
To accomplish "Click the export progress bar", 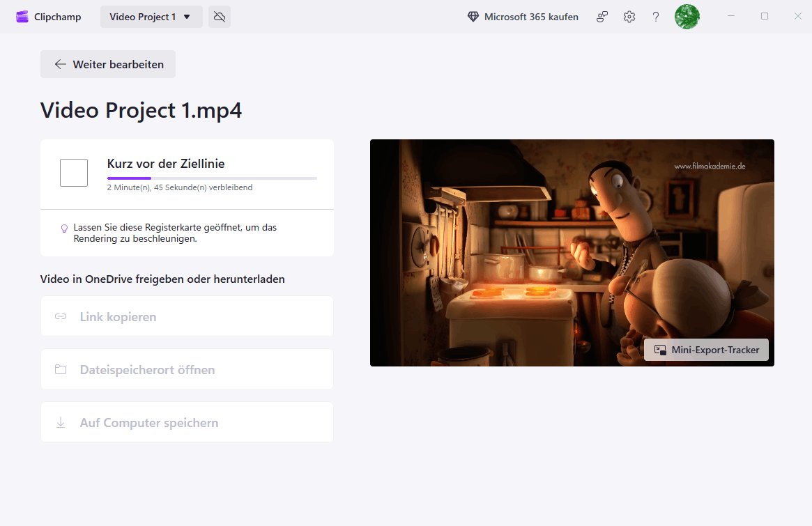I will (212, 178).
